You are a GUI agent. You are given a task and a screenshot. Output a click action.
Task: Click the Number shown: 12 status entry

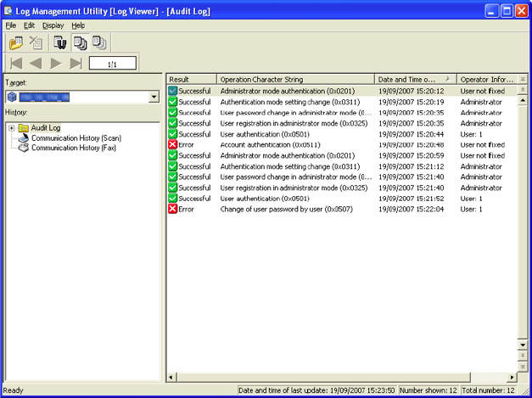pos(428,390)
